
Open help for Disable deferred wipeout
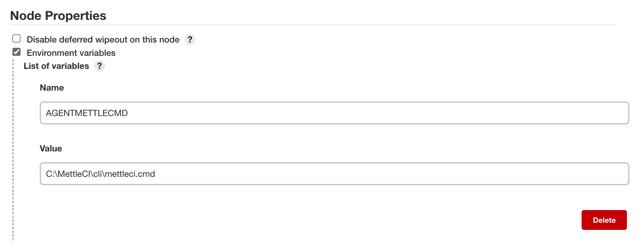[x=190, y=39]
